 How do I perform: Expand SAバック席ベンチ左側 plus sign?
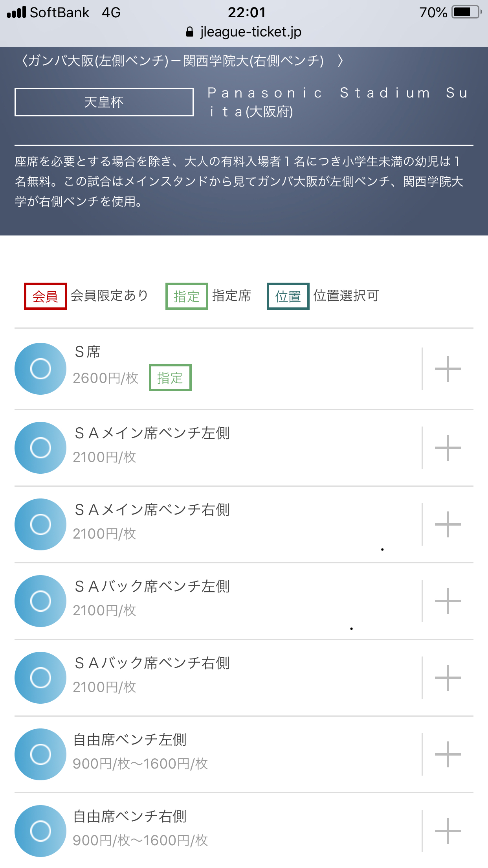tap(448, 601)
